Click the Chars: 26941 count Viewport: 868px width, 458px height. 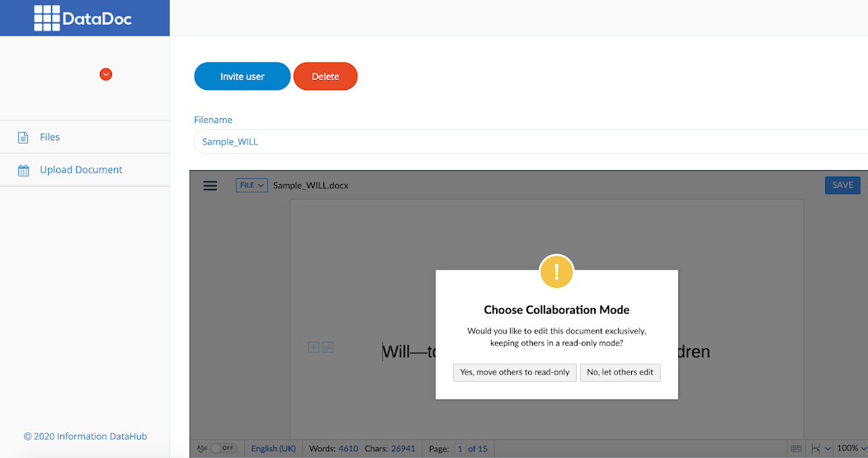[x=389, y=449]
